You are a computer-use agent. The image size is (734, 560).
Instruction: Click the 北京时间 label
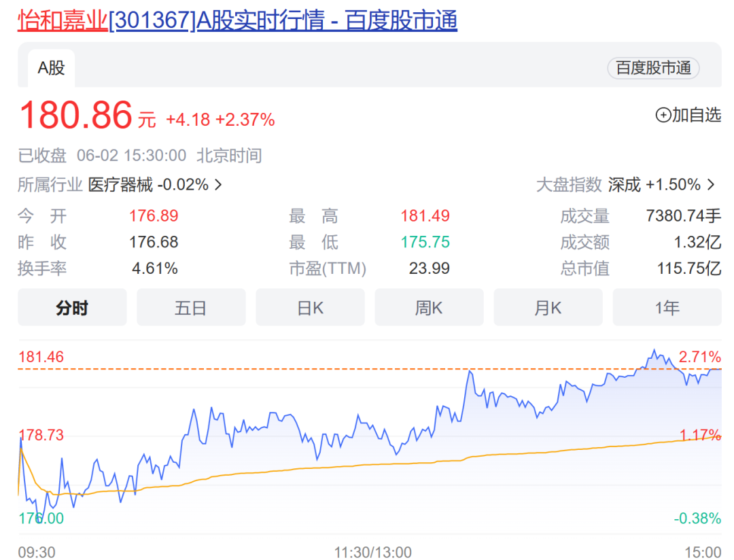229,156
